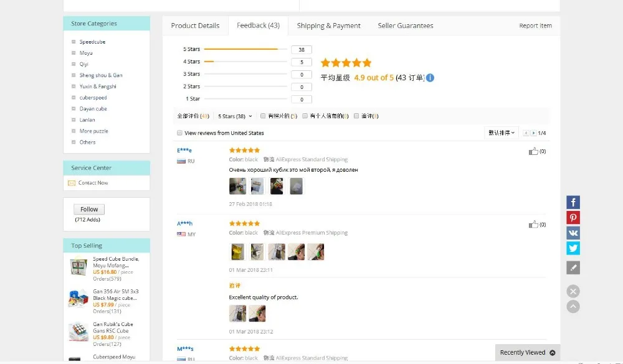Close the floating share sidebar

click(x=573, y=291)
